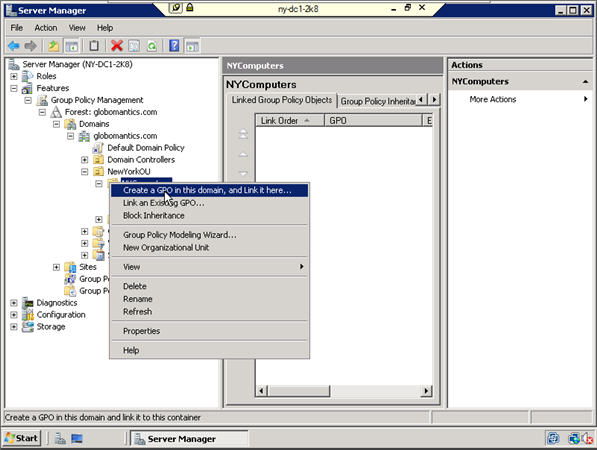Click the GPO column header
The image size is (597, 450).
point(374,121)
